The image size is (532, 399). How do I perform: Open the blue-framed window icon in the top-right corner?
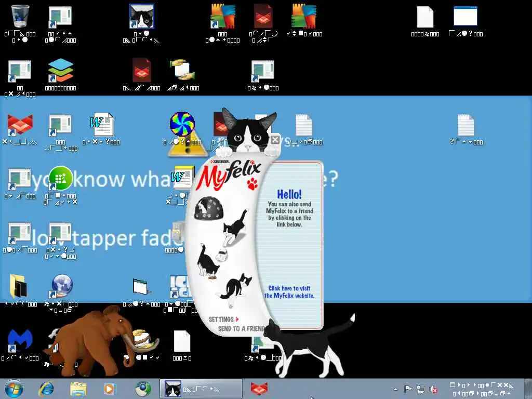click(x=465, y=16)
